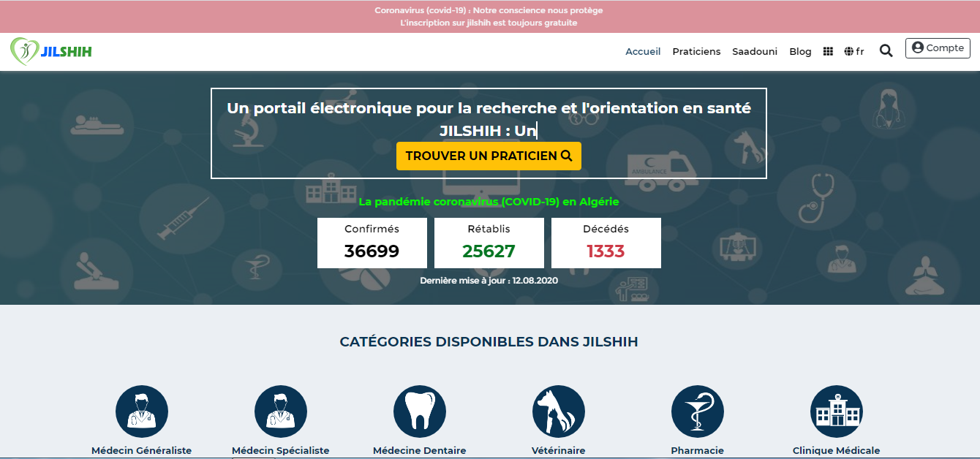
Task: Click the Médecin Spécialiste label
Action: (x=281, y=451)
